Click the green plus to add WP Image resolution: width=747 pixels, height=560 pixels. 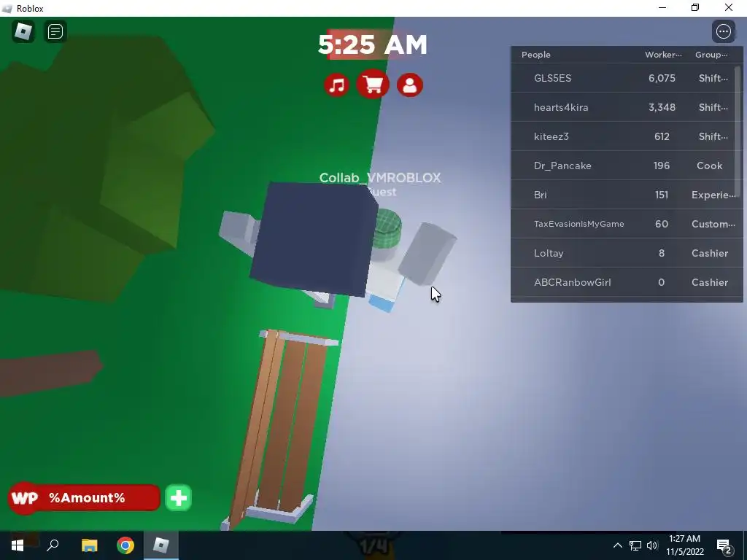click(178, 498)
